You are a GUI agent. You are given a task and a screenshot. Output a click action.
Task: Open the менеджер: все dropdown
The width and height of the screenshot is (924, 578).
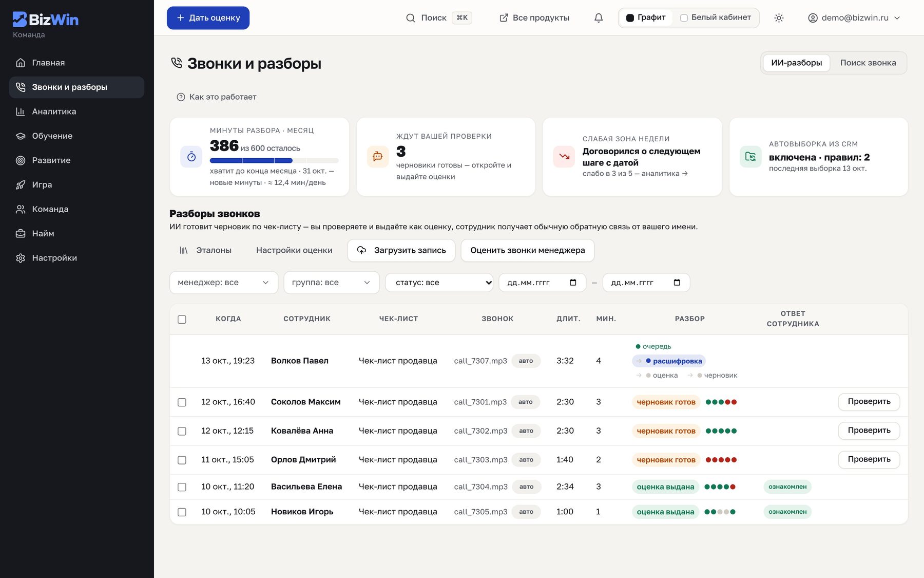click(x=224, y=283)
